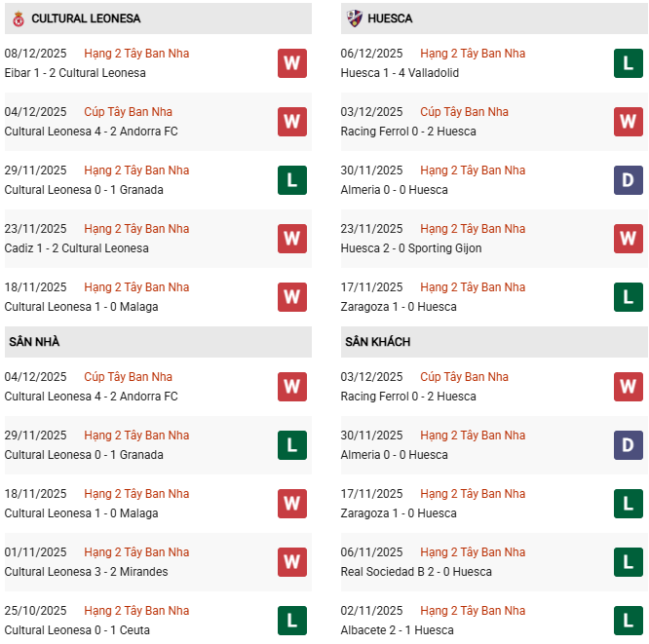This screenshot has width=649, height=644.
Task: Open the Zaragoza 1 - 0 Huesca match in Huesca section
Action: point(399,307)
